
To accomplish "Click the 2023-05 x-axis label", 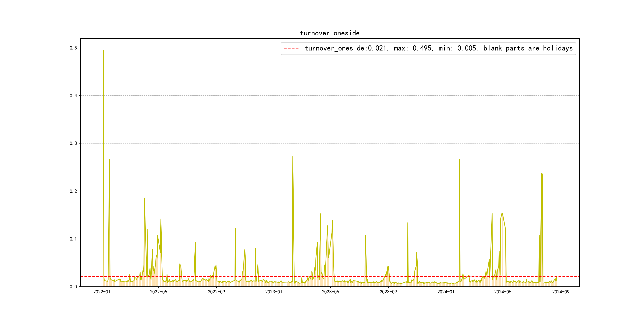I will click(x=330, y=292).
